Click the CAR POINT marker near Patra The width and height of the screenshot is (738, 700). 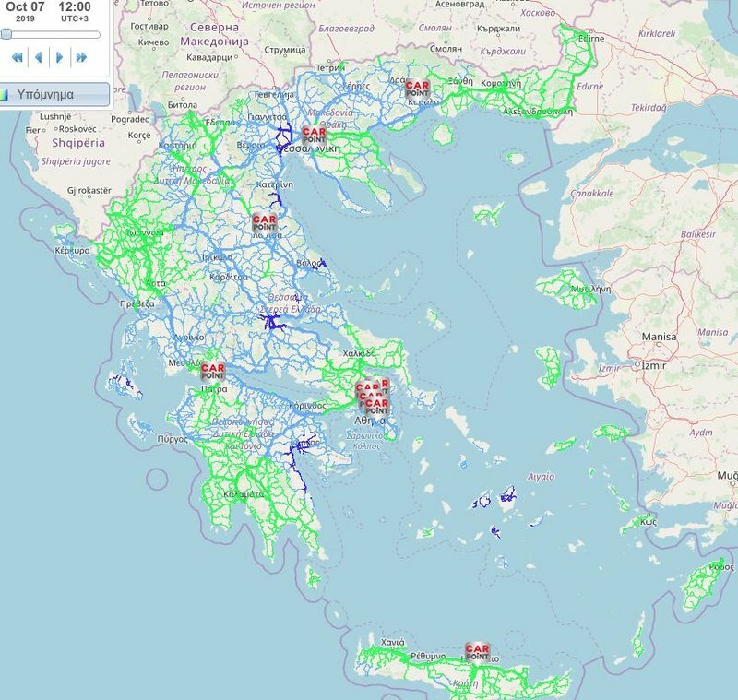click(214, 368)
